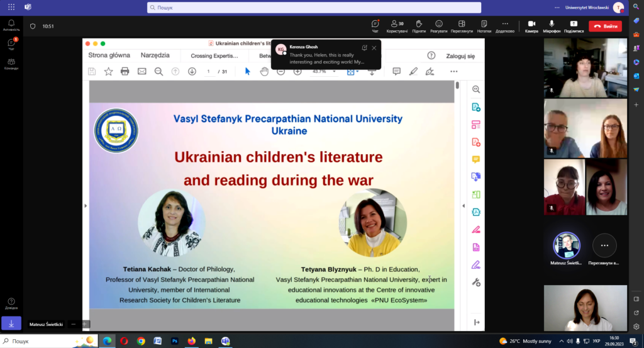Toggle the Мікрофон microphone mute
This screenshot has height=348, width=644.
[x=552, y=25]
